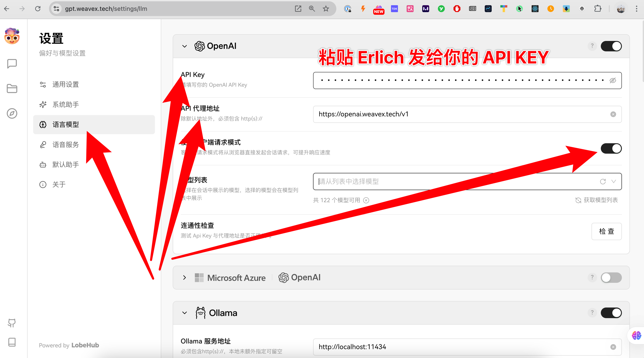Viewport: 644px width, 358px height.
Task: Click the zoom magnifier icon in address bar
Action: pos(312,9)
